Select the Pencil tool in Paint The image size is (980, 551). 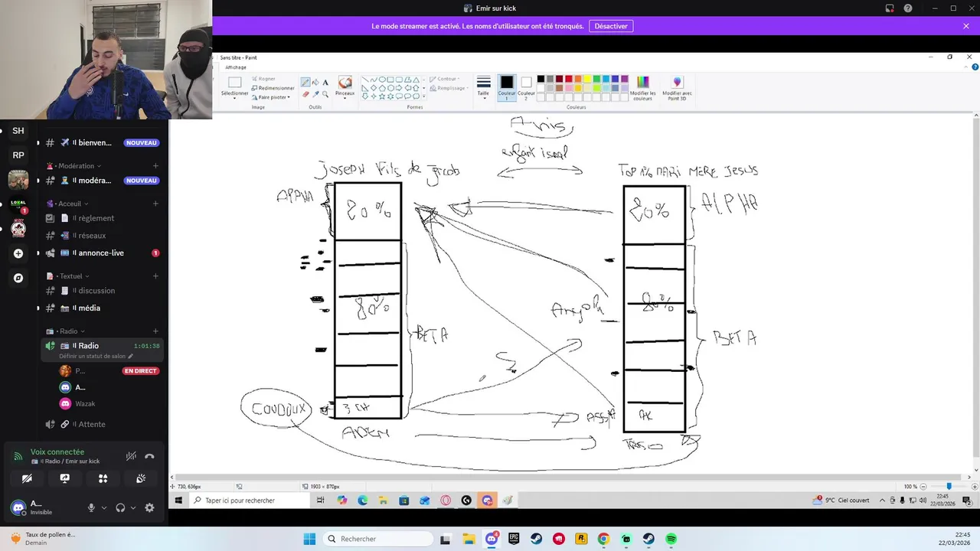305,83
